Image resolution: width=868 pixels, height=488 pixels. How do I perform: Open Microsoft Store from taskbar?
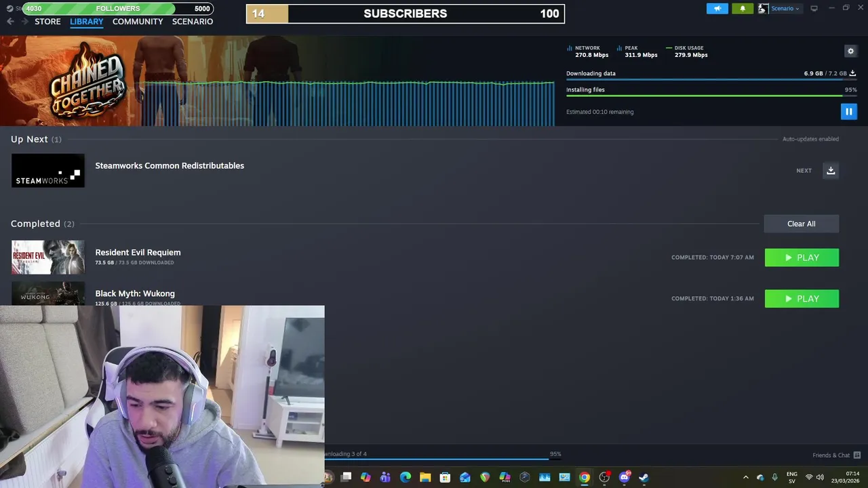[x=445, y=477]
